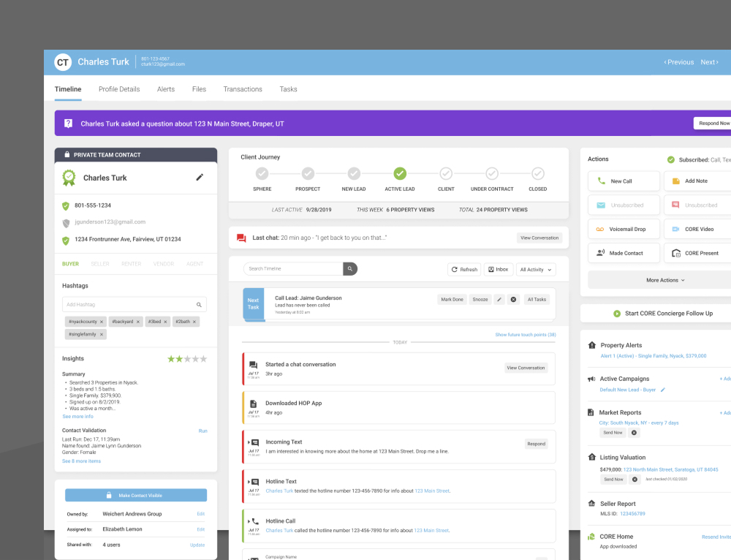Switch to the Profile Details tab
The width and height of the screenshot is (731, 560).
click(119, 89)
